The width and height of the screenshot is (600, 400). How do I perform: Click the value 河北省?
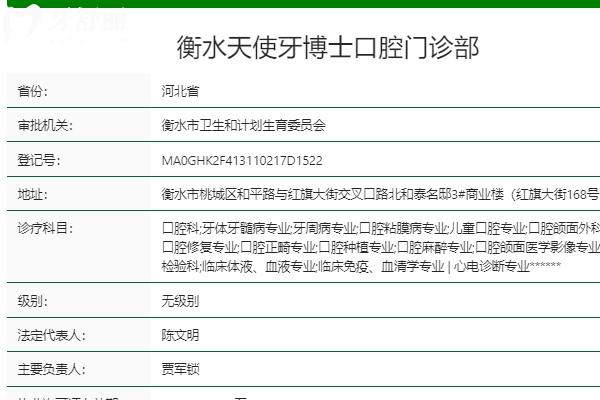pyautogui.click(x=180, y=91)
